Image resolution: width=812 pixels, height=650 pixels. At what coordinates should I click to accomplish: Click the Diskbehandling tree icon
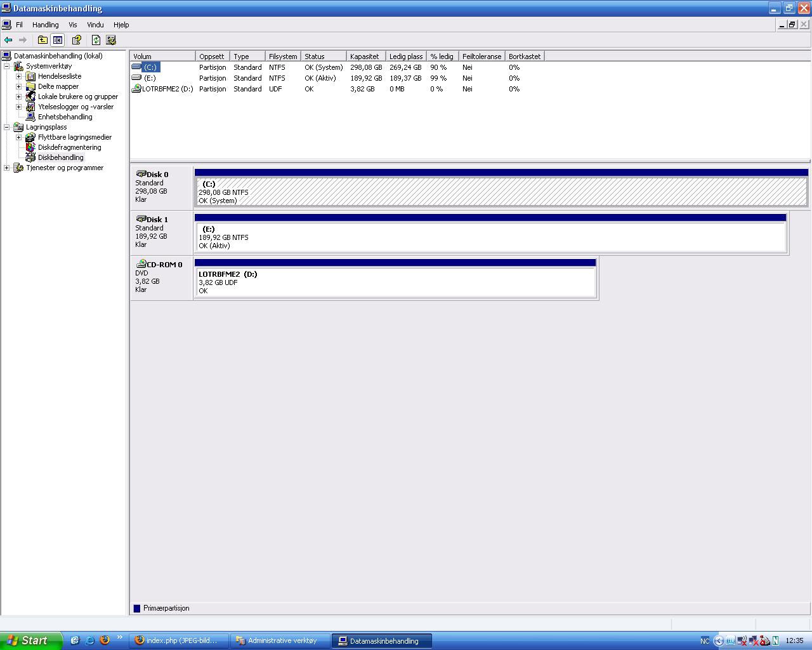pyautogui.click(x=30, y=157)
